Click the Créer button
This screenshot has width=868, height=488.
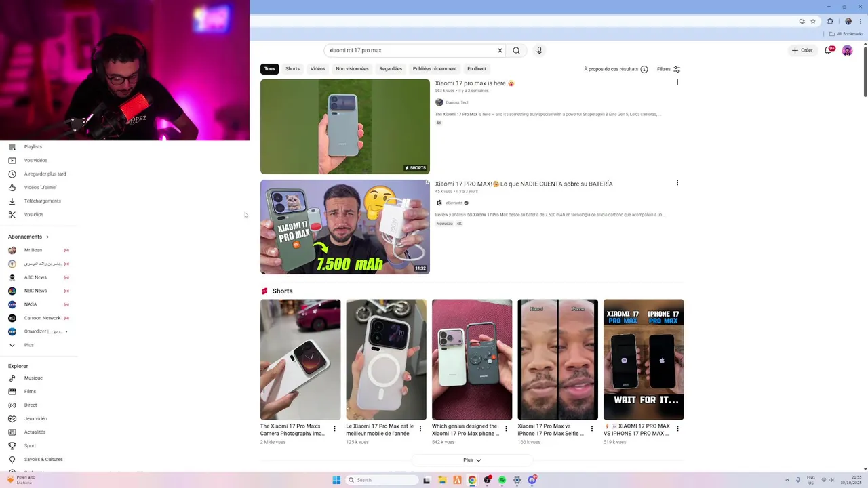coord(802,50)
